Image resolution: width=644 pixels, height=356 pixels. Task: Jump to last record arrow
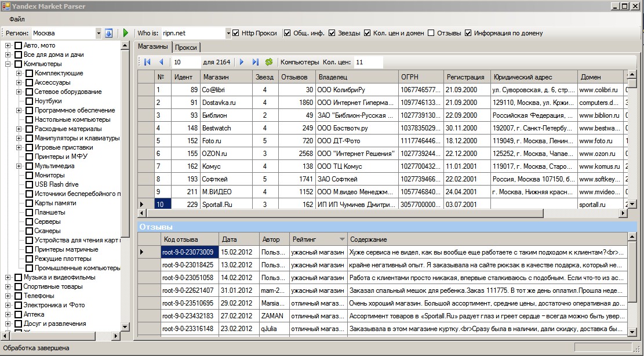256,62
